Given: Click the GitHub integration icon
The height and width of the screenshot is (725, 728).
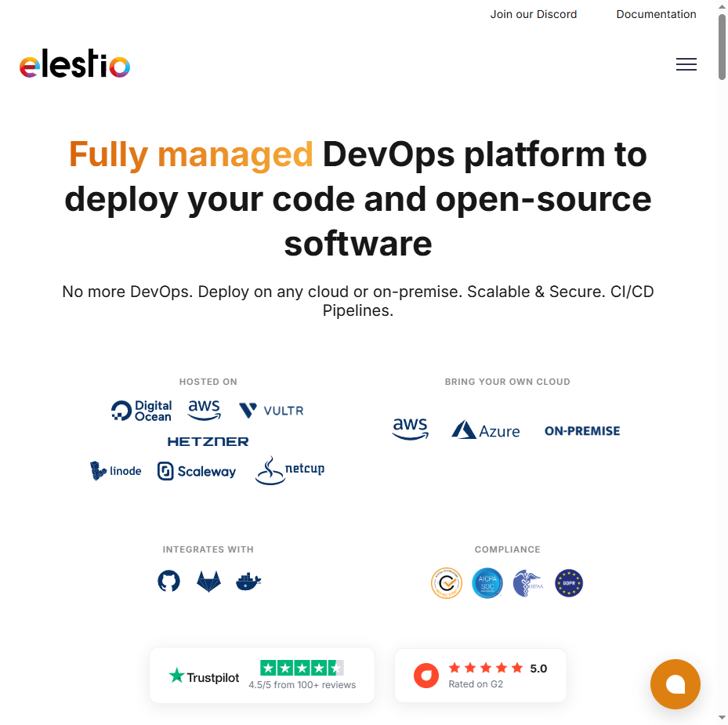Looking at the screenshot, I should pos(168,581).
